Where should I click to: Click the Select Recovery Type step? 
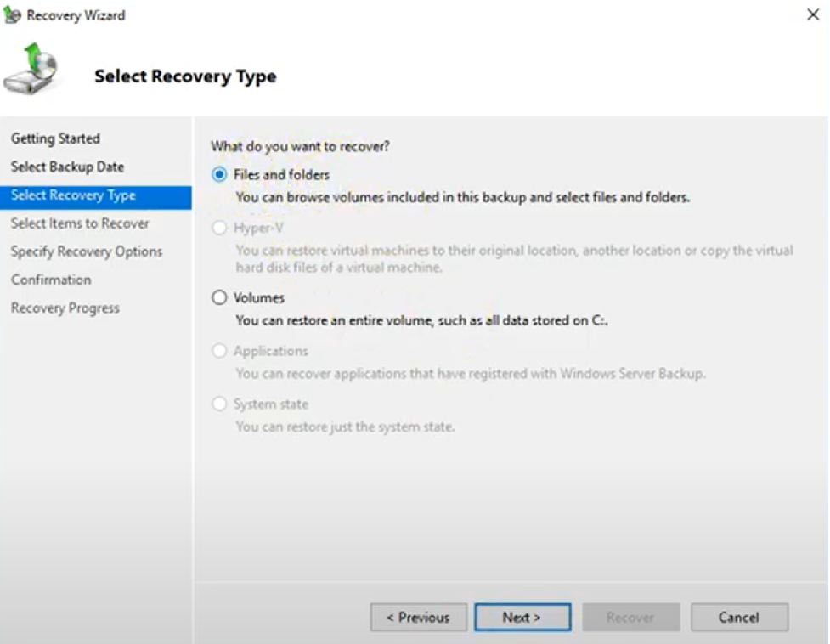[x=73, y=195]
